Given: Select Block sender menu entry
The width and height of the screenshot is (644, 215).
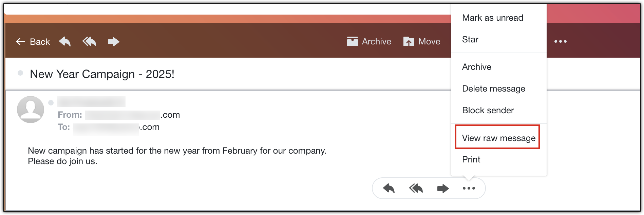Looking at the screenshot, I should coord(488,110).
